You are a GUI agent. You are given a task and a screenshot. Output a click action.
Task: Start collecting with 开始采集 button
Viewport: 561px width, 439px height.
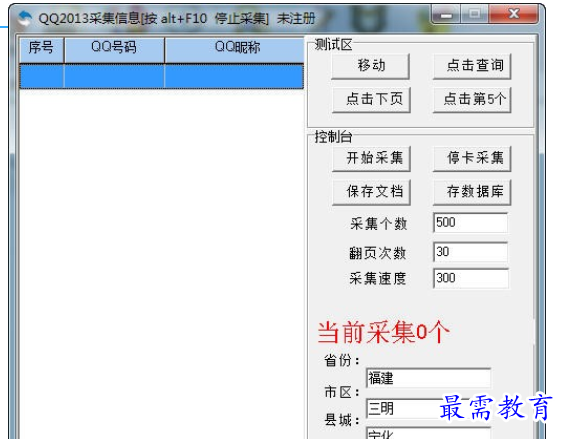coord(371,158)
